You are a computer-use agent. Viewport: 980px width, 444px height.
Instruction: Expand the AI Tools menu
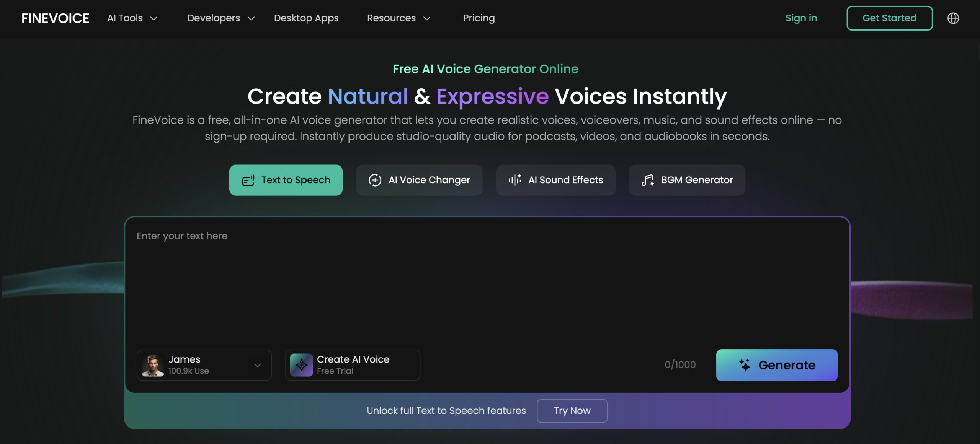click(x=132, y=18)
